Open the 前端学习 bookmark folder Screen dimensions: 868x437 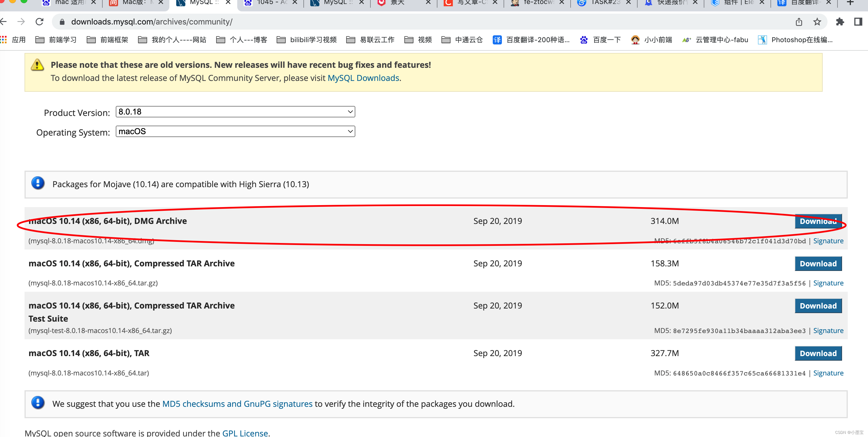56,40
